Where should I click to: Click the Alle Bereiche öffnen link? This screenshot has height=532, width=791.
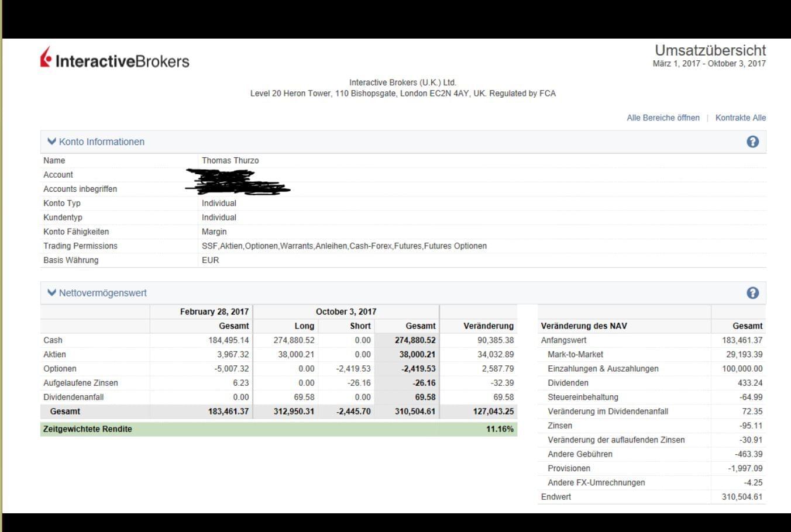pos(663,118)
